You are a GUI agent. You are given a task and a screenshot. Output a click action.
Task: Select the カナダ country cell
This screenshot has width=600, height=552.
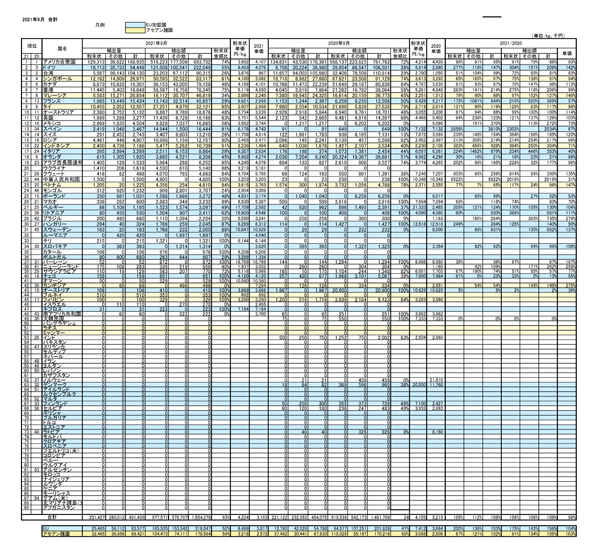(x=62, y=84)
